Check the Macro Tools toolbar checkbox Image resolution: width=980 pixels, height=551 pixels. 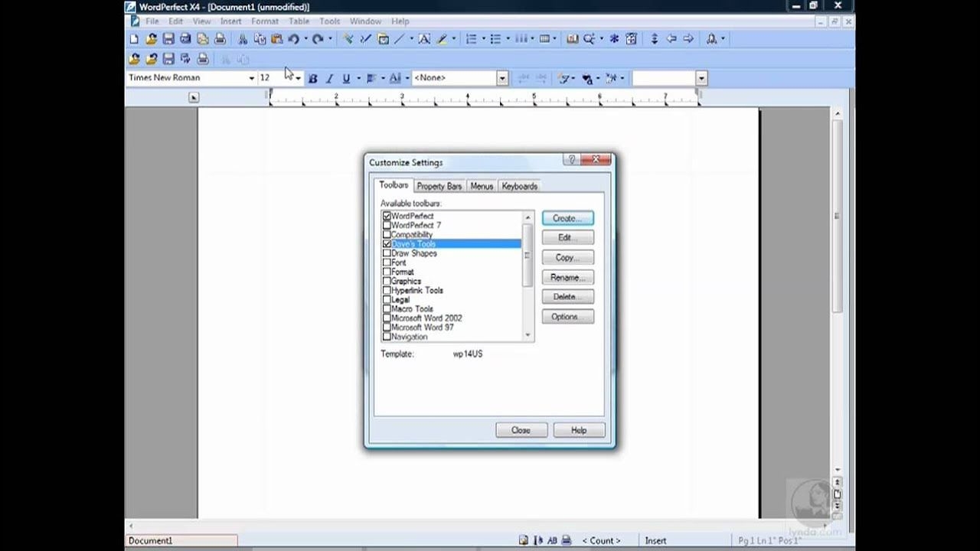(x=387, y=309)
